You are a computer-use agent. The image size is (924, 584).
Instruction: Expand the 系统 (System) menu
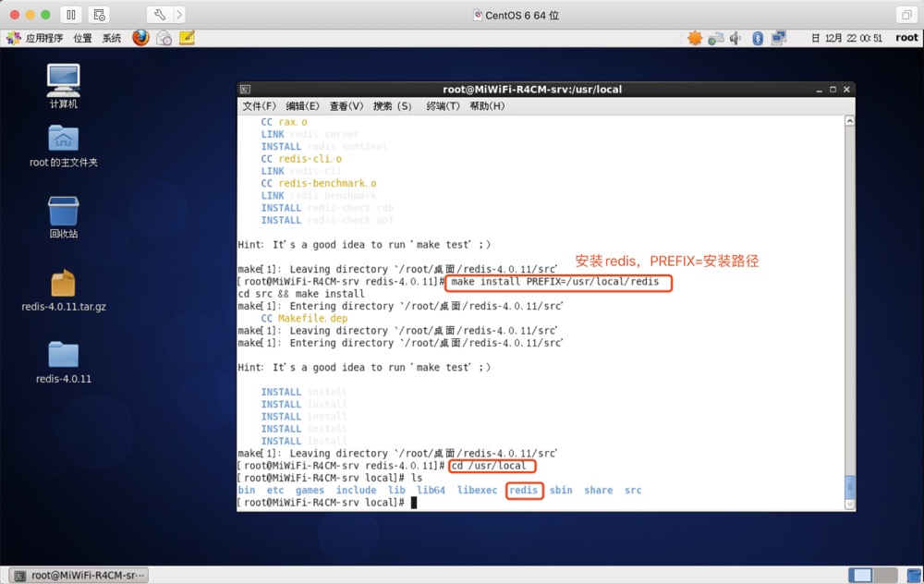(x=111, y=38)
